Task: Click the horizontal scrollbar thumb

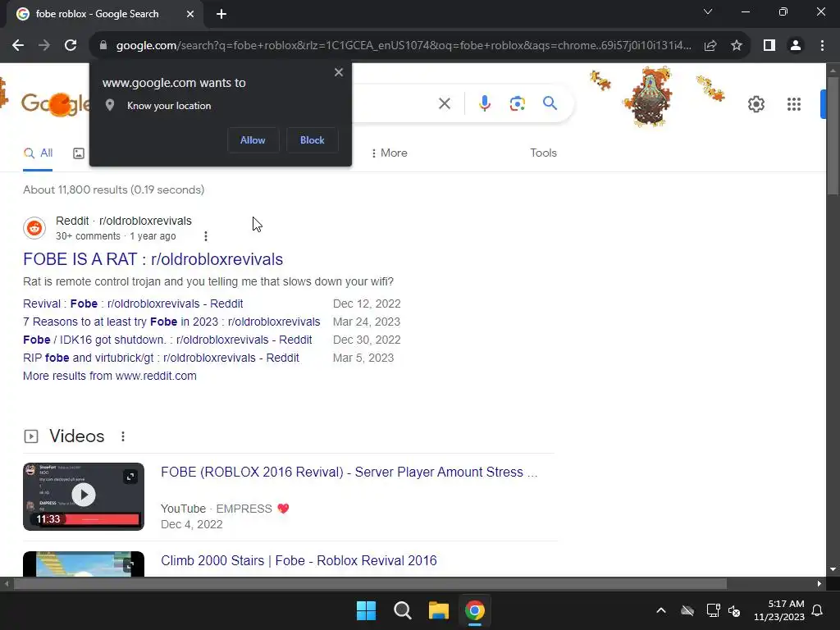Action: point(370,583)
